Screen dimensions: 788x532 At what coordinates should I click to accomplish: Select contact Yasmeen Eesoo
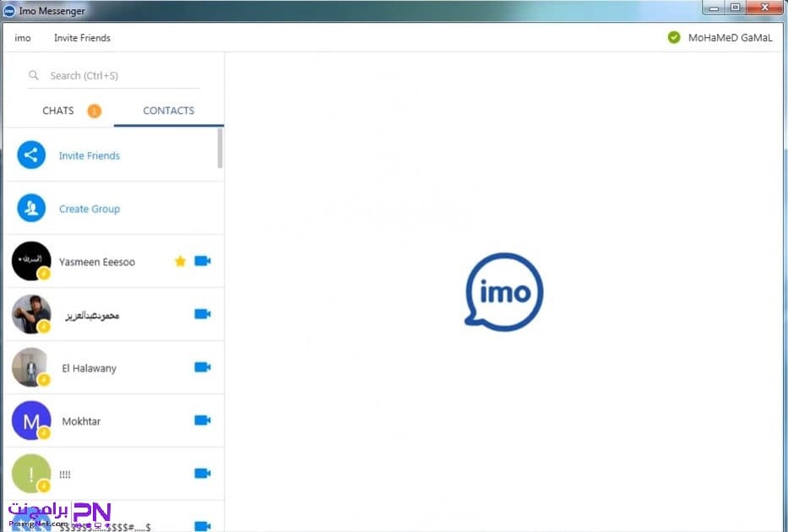pyautogui.click(x=113, y=261)
